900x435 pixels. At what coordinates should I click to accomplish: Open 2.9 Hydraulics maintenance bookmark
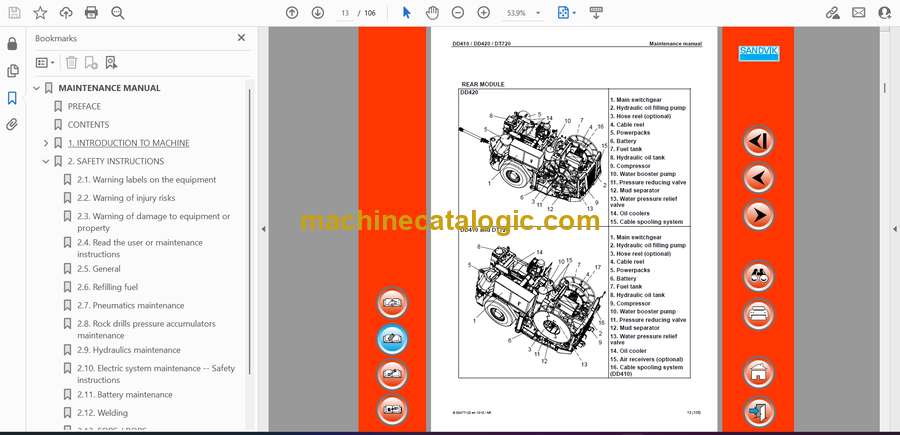pyautogui.click(x=129, y=350)
